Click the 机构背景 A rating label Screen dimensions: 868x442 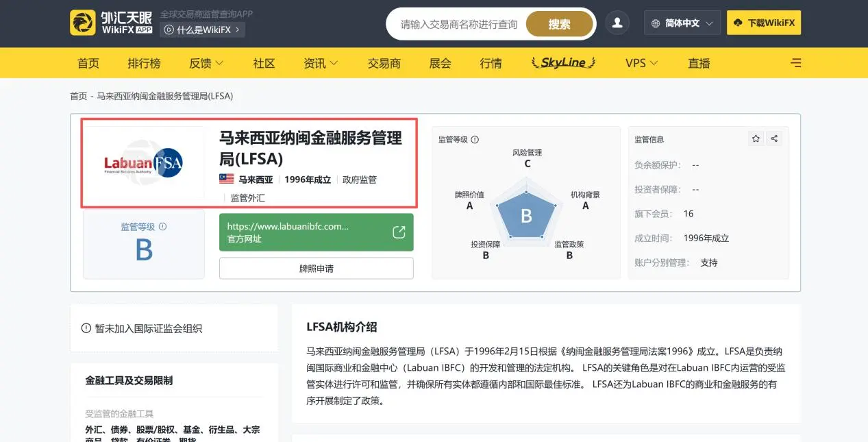tap(585, 200)
